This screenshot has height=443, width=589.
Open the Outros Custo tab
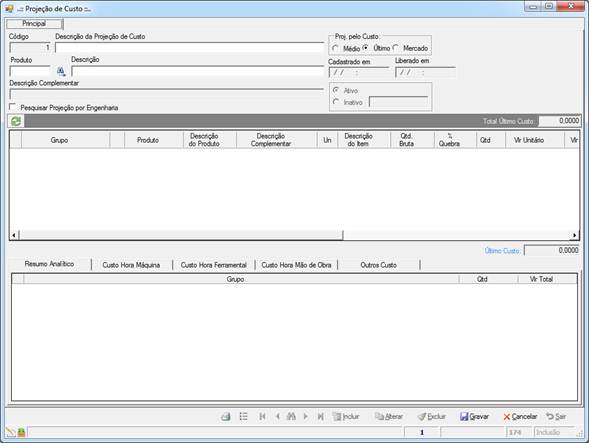tap(378, 265)
